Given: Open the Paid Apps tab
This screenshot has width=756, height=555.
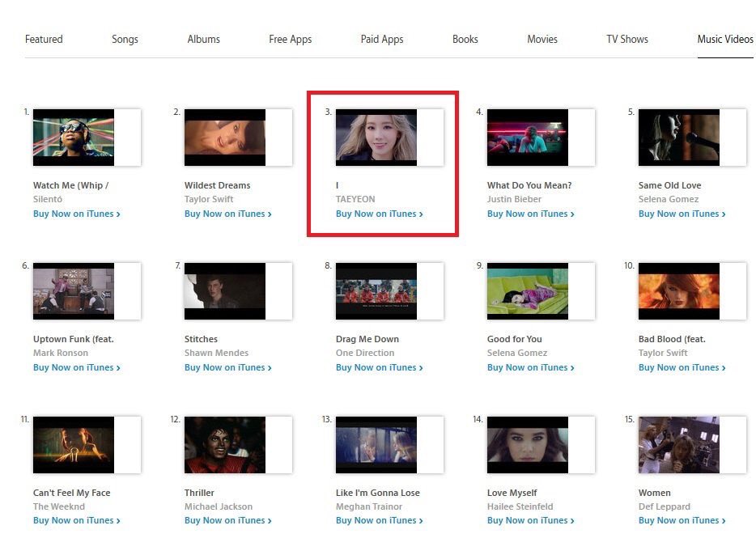Looking at the screenshot, I should tap(382, 39).
